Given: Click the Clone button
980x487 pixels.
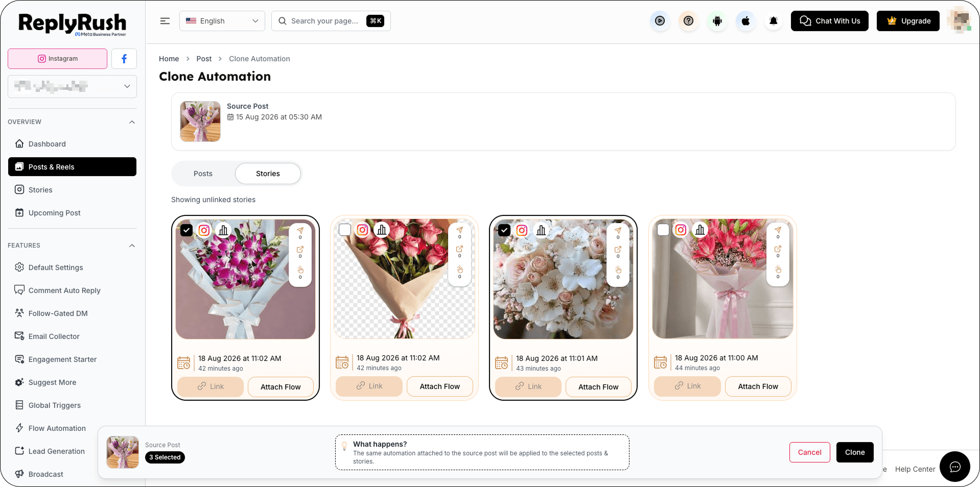Looking at the screenshot, I should tap(855, 452).
